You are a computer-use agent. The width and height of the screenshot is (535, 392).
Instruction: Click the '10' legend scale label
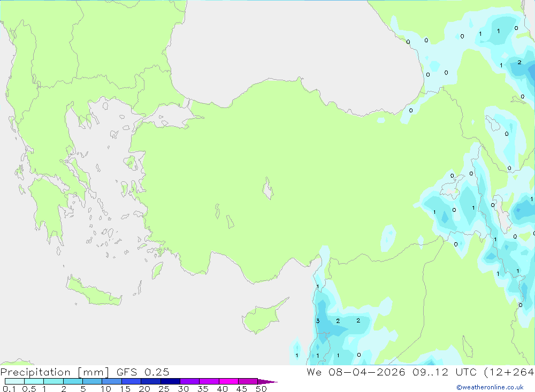point(106,389)
